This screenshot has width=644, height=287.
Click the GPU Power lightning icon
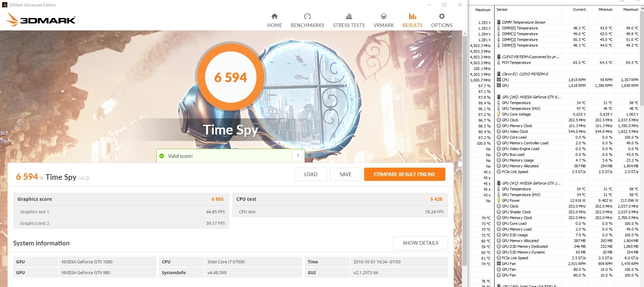499,200
